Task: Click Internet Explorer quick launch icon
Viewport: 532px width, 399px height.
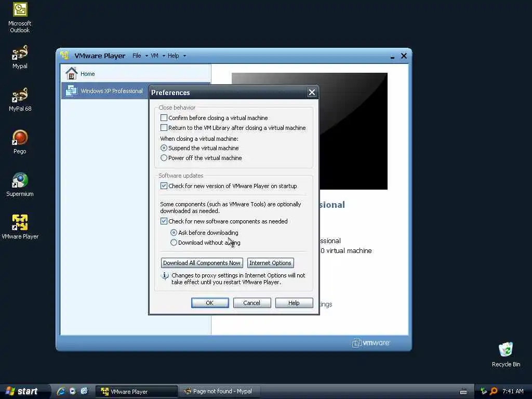Action: 61,391
